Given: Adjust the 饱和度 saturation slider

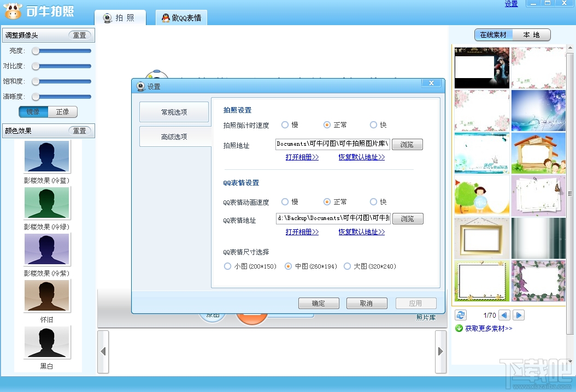Looking at the screenshot, I should coord(61,81).
